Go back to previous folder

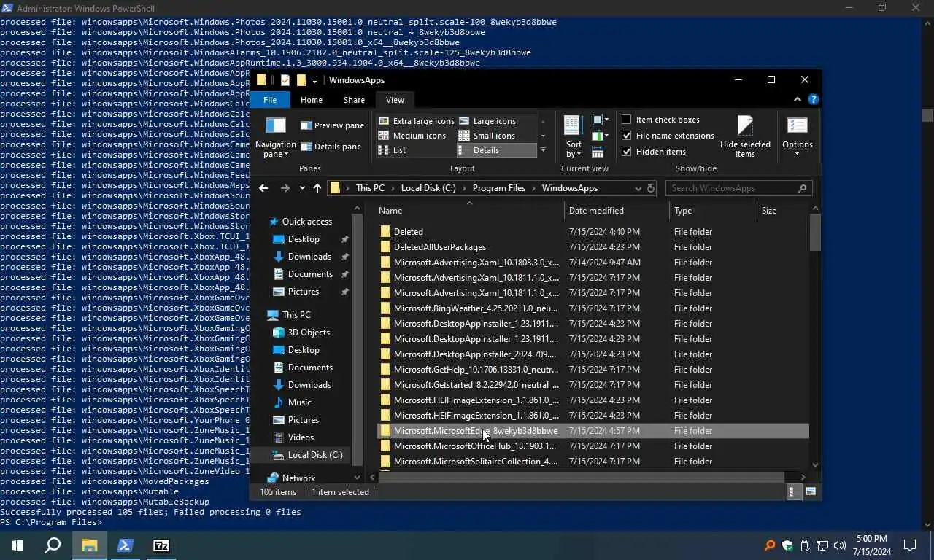point(263,188)
